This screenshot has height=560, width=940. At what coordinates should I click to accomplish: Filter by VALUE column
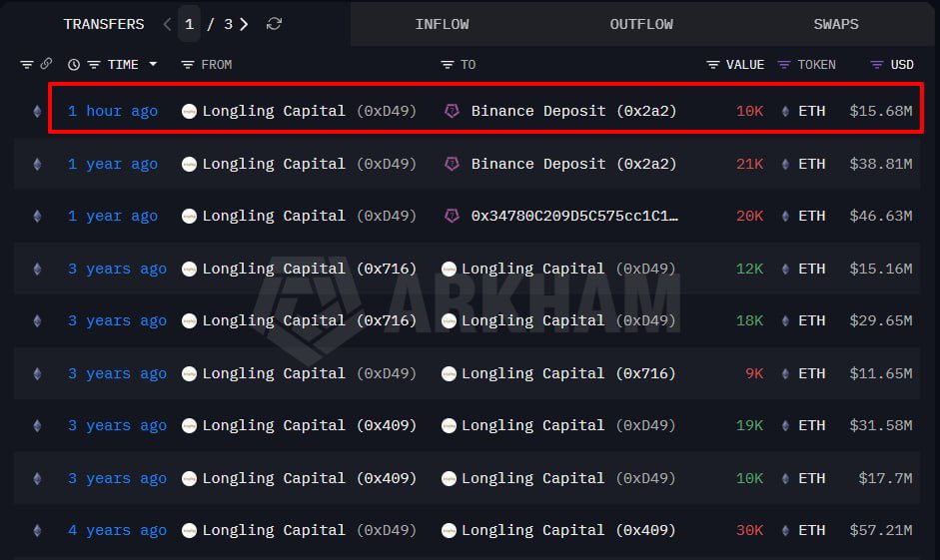(x=713, y=65)
